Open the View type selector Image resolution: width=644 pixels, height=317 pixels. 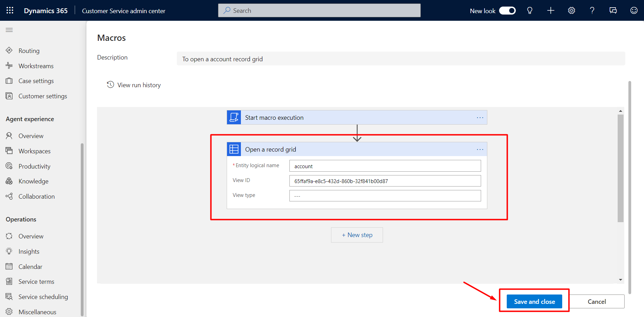tap(385, 196)
